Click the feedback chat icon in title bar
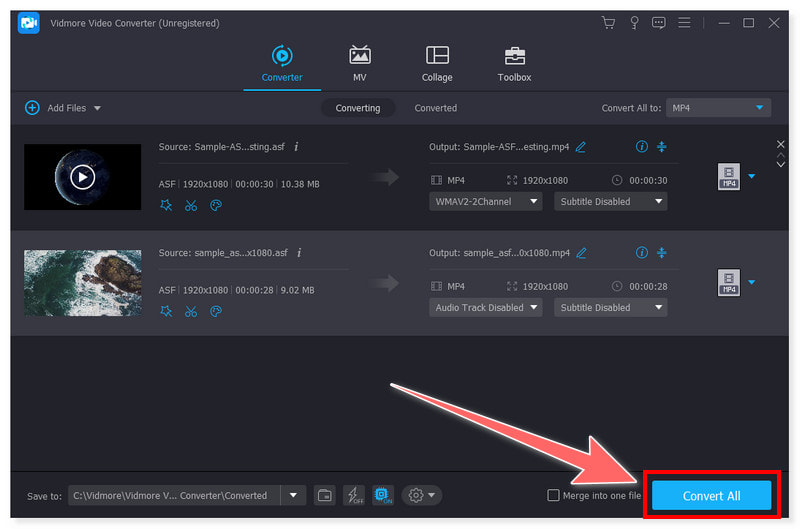Viewport: 800px width, 529px height. pos(659,22)
